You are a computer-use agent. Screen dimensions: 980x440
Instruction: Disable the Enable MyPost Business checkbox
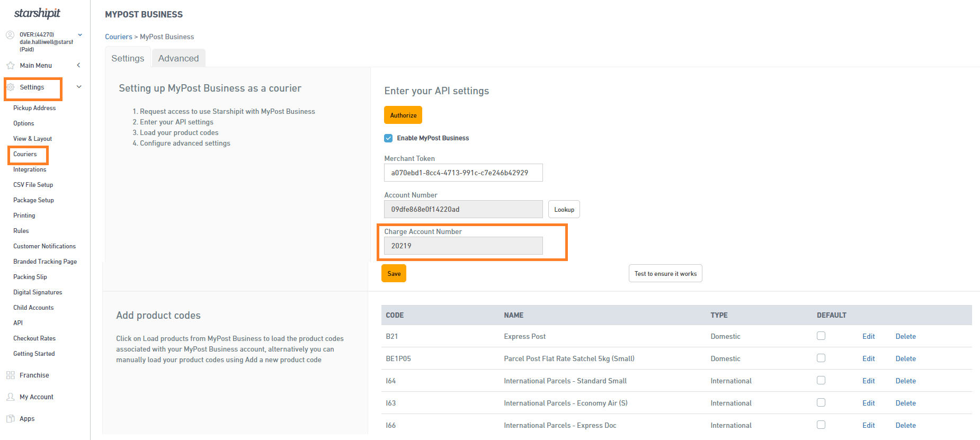[388, 138]
